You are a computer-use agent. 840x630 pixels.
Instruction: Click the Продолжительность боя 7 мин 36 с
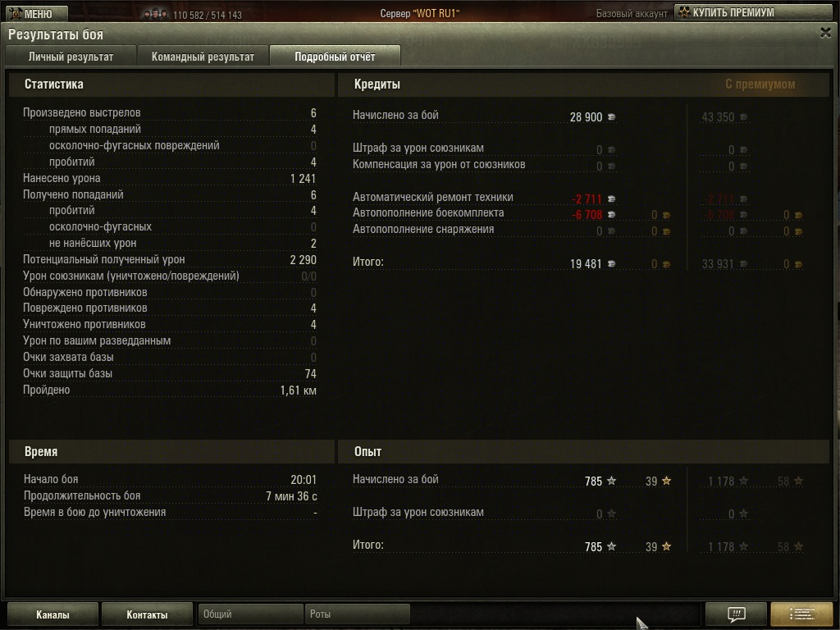[x=291, y=496]
